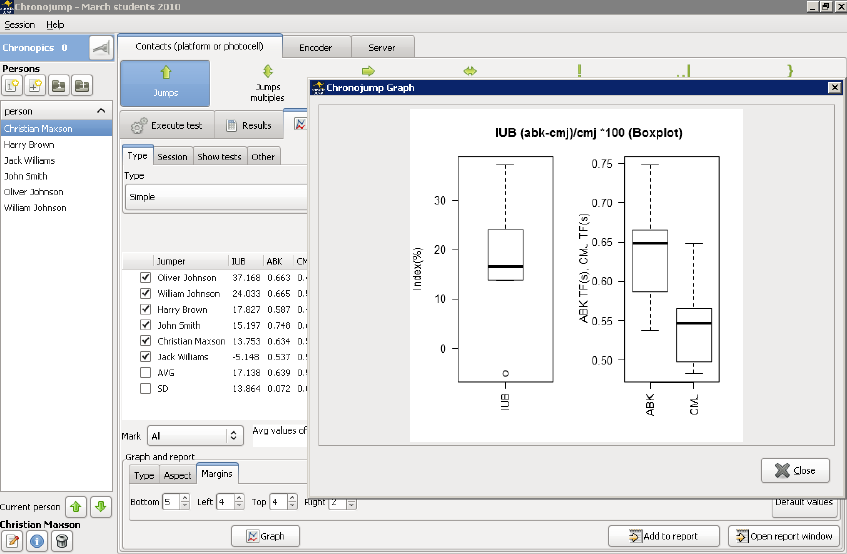The image size is (847, 554).
Task: Open the Session menu
Action: 19,25
